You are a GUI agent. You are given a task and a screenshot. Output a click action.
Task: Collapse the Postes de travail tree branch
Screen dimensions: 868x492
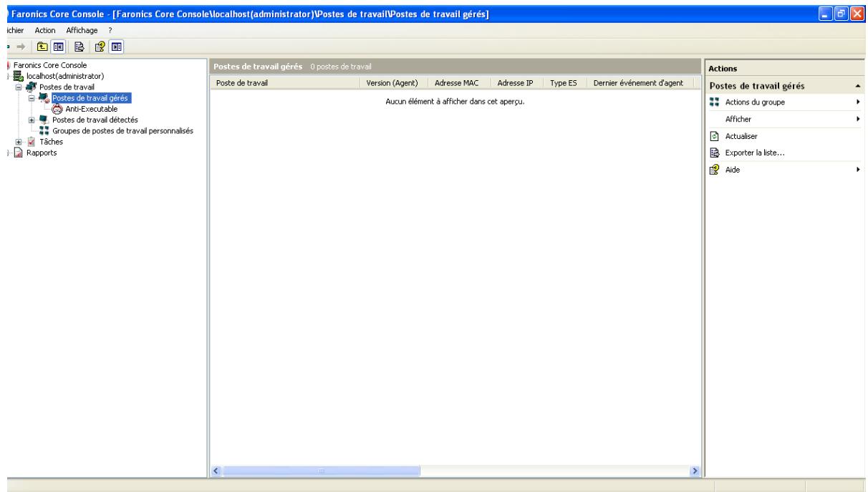pos(19,87)
